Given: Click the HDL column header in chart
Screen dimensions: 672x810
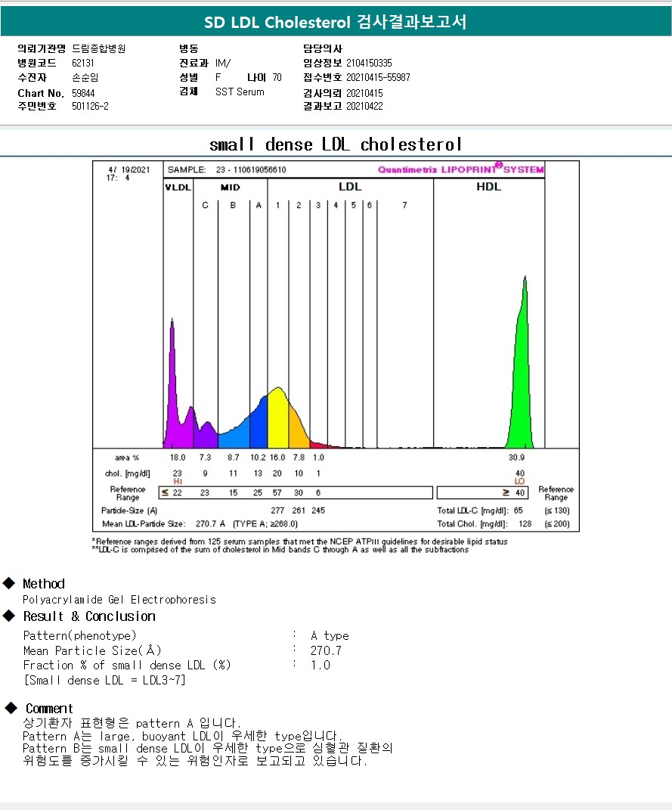Looking at the screenshot, I should point(488,187).
